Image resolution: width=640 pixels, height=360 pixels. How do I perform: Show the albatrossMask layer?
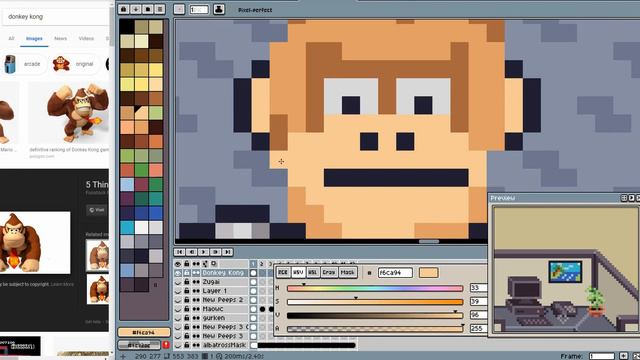[178, 345]
